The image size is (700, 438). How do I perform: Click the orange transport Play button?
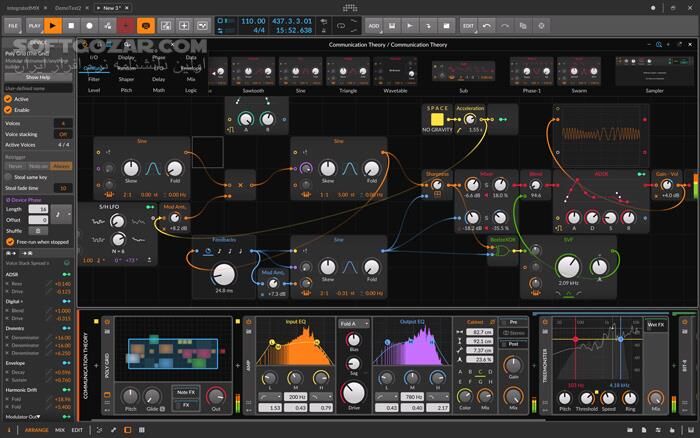coord(53,26)
